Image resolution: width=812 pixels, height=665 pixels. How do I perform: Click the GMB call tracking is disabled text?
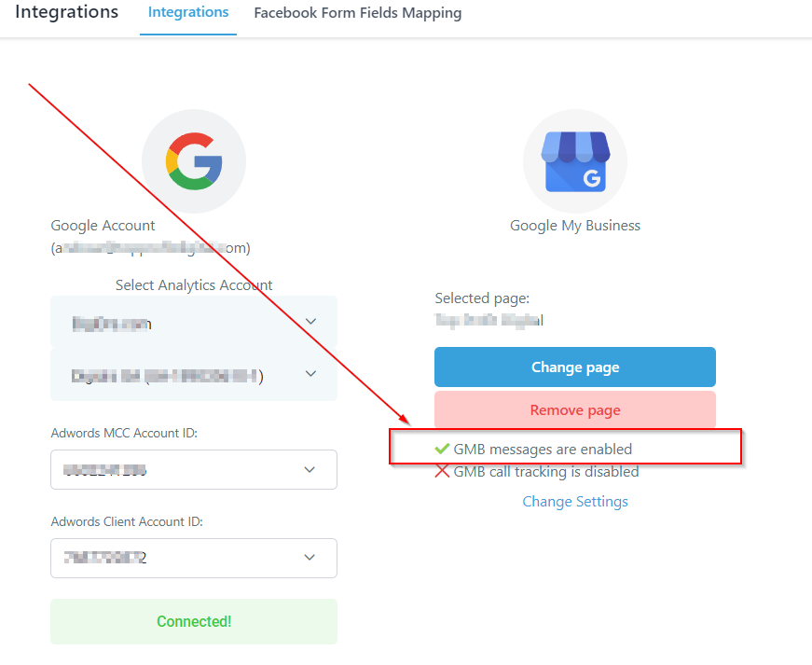click(546, 472)
